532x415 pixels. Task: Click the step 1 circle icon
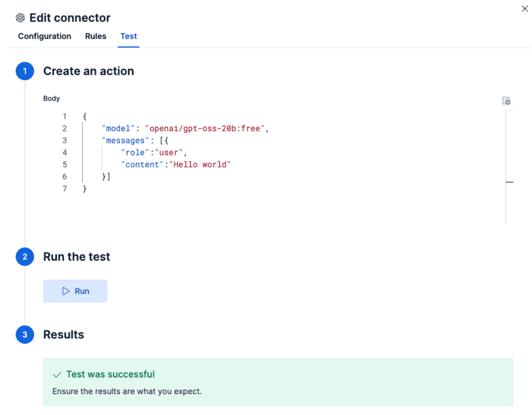click(25, 71)
